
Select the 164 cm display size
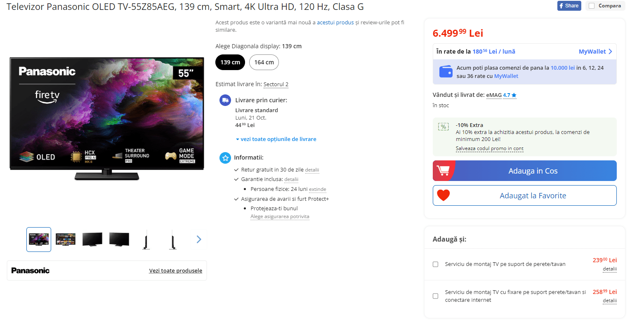click(264, 62)
